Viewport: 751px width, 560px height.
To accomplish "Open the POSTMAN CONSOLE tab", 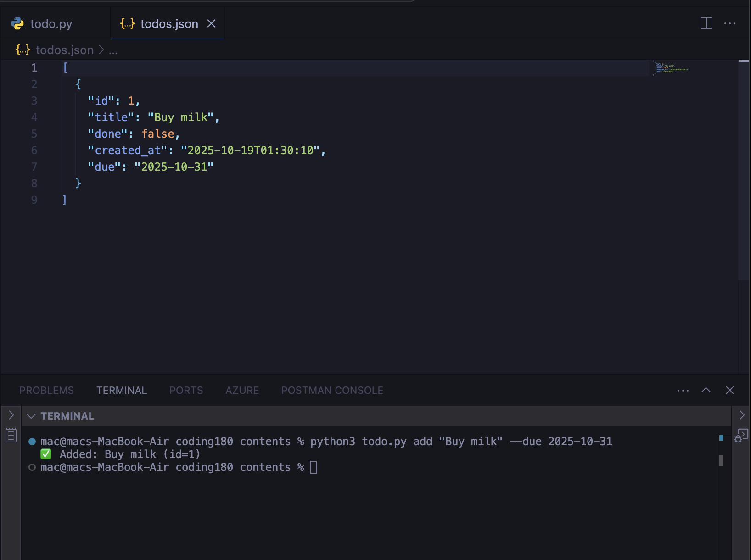I will pos(332,390).
